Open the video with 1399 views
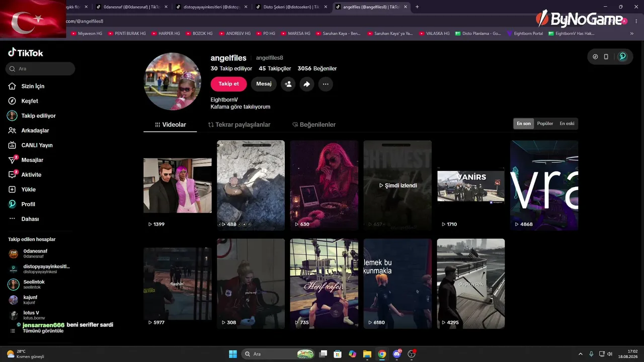Image resolution: width=644 pixels, height=362 pixels. (178, 186)
